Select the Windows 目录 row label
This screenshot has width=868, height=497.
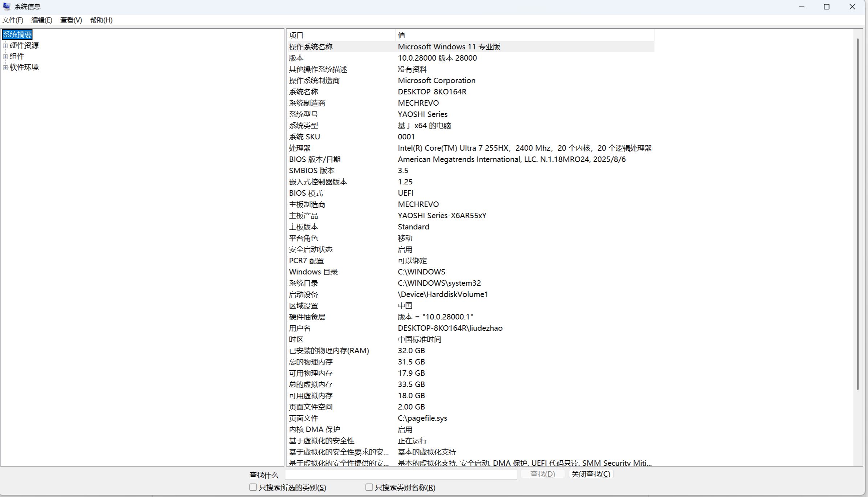(x=313, y=272)
